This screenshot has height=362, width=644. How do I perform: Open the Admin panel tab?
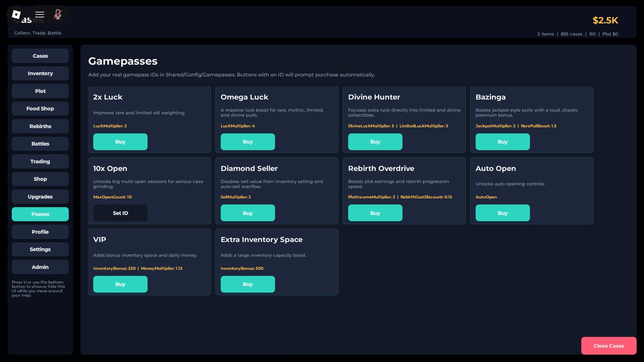click(40, 267)
